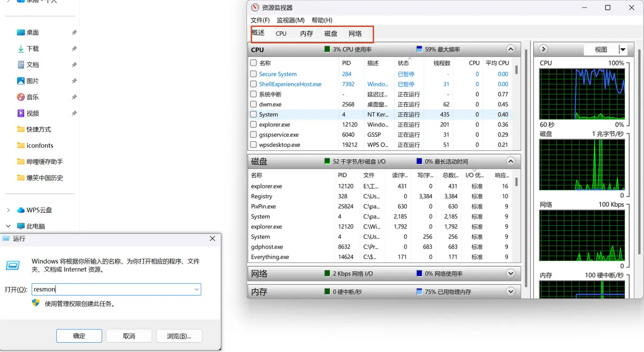
Task: Click the blue 网络使用率 indicator square
Action: [419, 273]
